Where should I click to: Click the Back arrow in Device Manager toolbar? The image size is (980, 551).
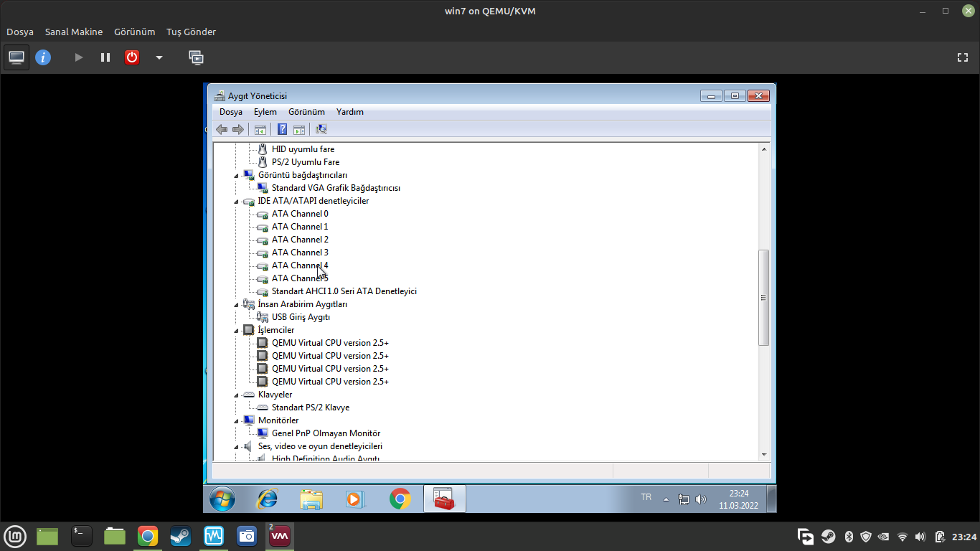click(222, 129)
